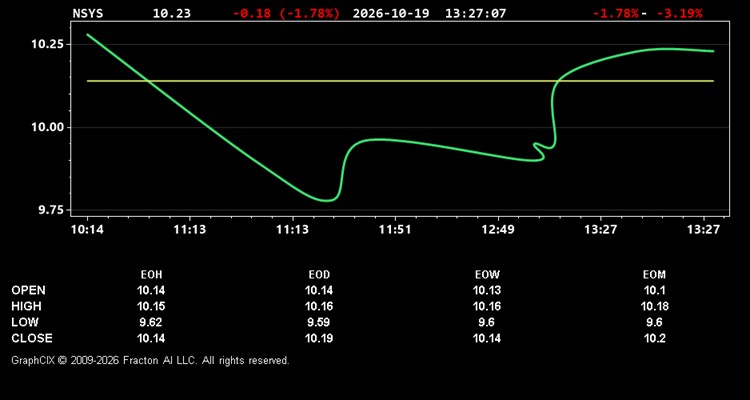Click the GraphCIX copyright notice

(150, 360)
